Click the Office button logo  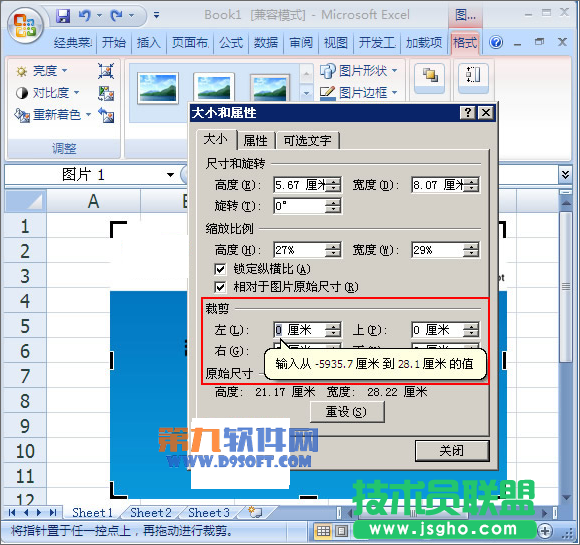coord(25,25)
